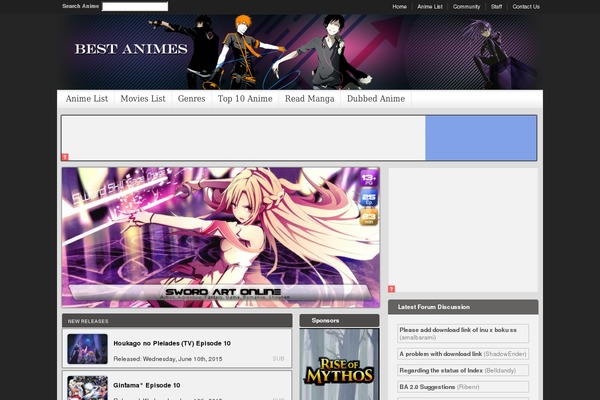Select the Movies List menu item
The height and width of the screenshot is (400, 600).
[143, 99]
